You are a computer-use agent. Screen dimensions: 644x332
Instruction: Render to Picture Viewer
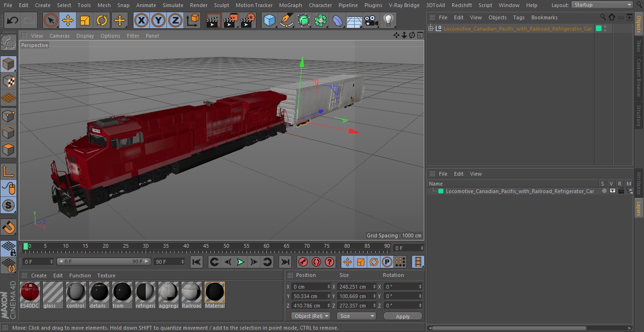point(231,20)
